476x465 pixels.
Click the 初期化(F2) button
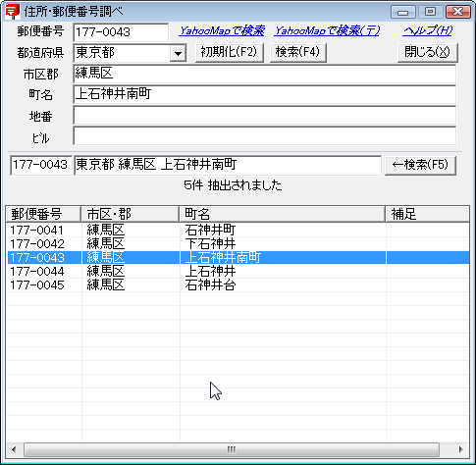pos(230,52)
